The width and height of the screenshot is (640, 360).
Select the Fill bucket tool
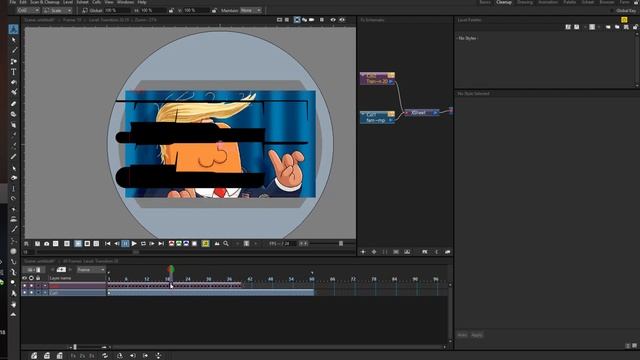click(13, 82)
